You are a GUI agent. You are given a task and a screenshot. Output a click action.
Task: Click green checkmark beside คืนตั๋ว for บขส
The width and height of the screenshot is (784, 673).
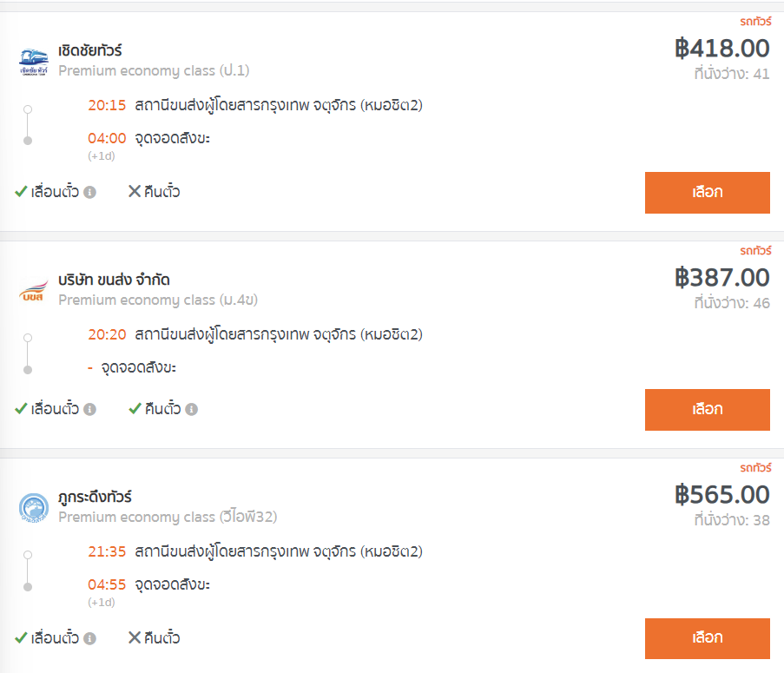[135, 408]
